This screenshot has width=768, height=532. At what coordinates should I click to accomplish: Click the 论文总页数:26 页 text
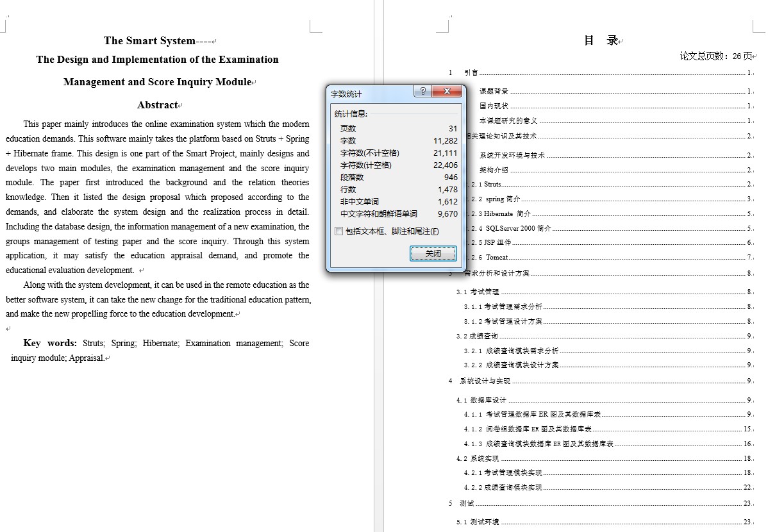716,56
